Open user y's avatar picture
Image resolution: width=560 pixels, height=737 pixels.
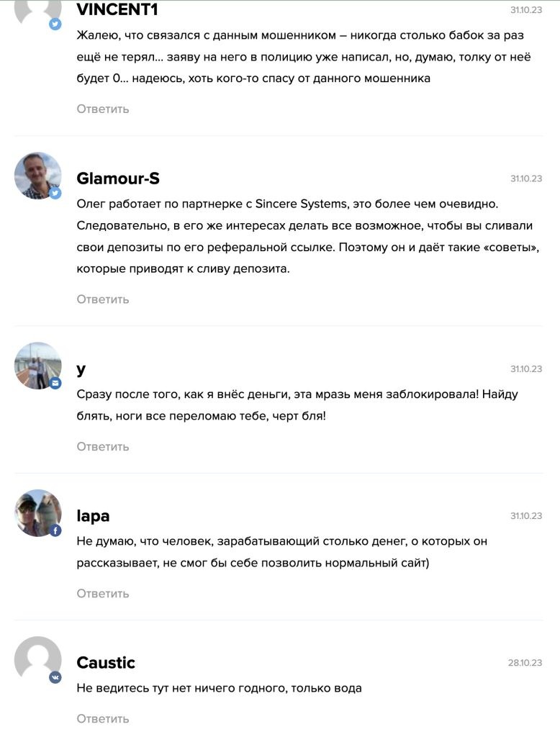(37, 365)
